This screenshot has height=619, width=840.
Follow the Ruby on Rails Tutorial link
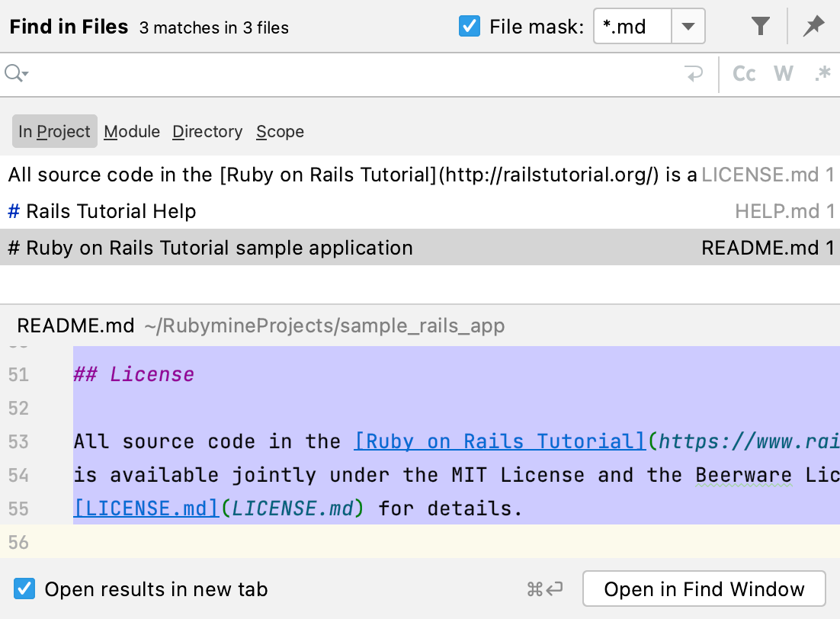pos(499,441)
